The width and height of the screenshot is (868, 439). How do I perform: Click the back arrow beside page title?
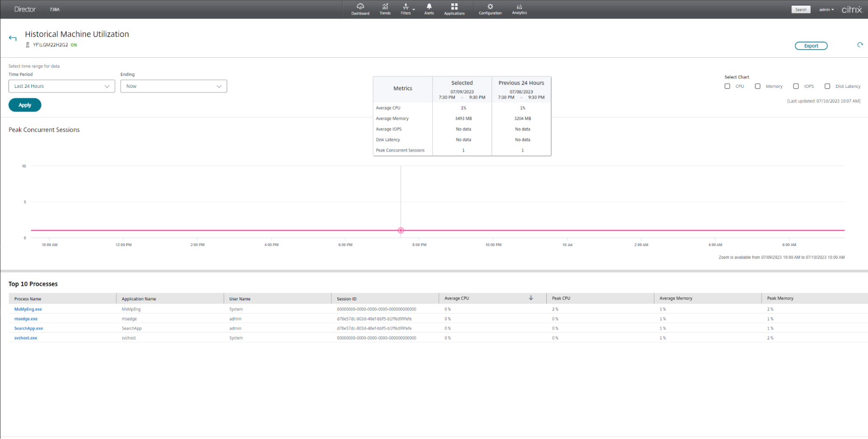[13, 38]
